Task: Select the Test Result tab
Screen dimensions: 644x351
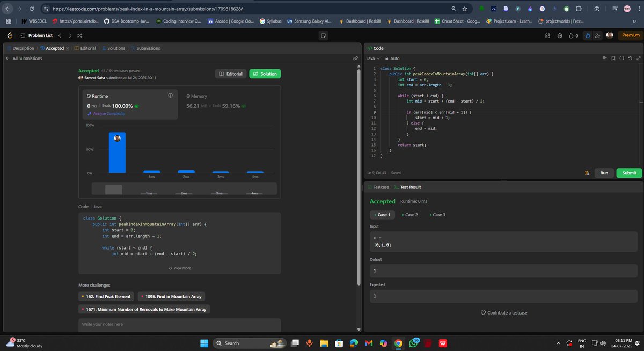Action: (407, 187)
